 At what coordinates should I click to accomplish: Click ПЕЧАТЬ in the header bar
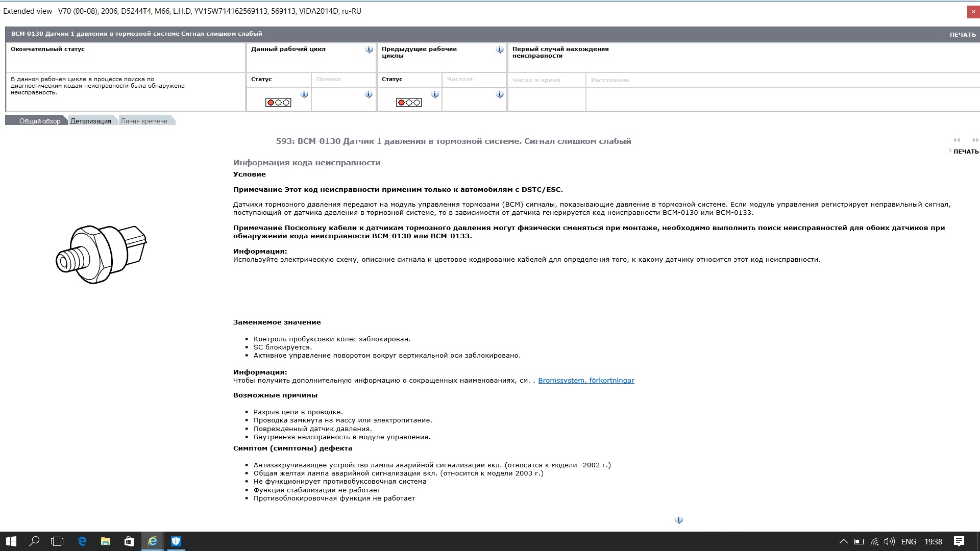pos(961,35)
